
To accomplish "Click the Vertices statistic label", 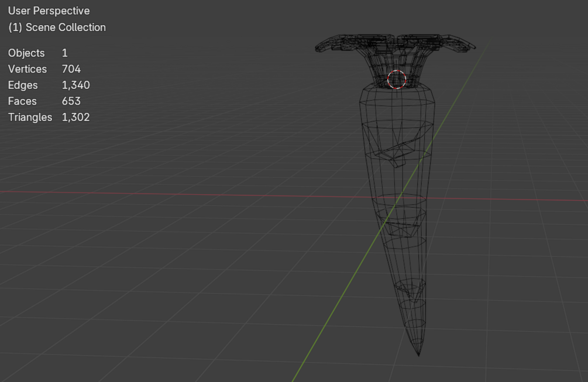I will pyautogui.click(x=27, y=69).
